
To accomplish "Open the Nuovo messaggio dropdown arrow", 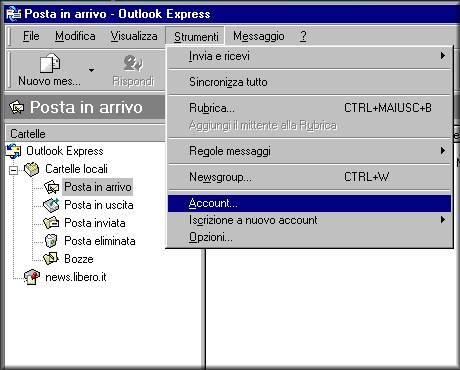I will (x=91, y=70).
